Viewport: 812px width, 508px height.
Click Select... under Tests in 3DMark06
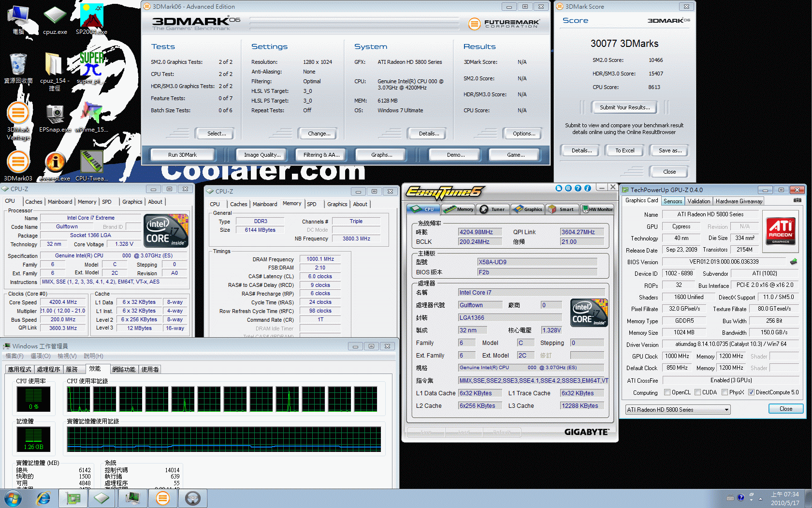[x=216, y=134]
